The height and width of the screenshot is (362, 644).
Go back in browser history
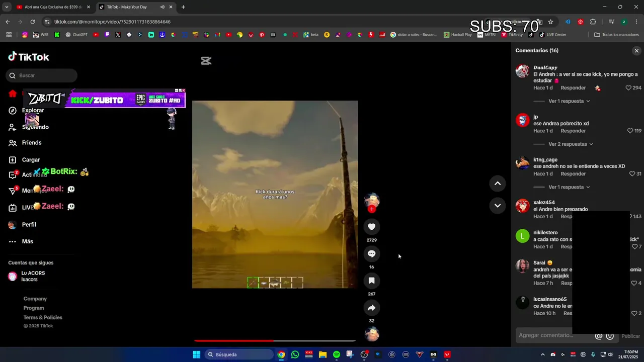[8, 22]
